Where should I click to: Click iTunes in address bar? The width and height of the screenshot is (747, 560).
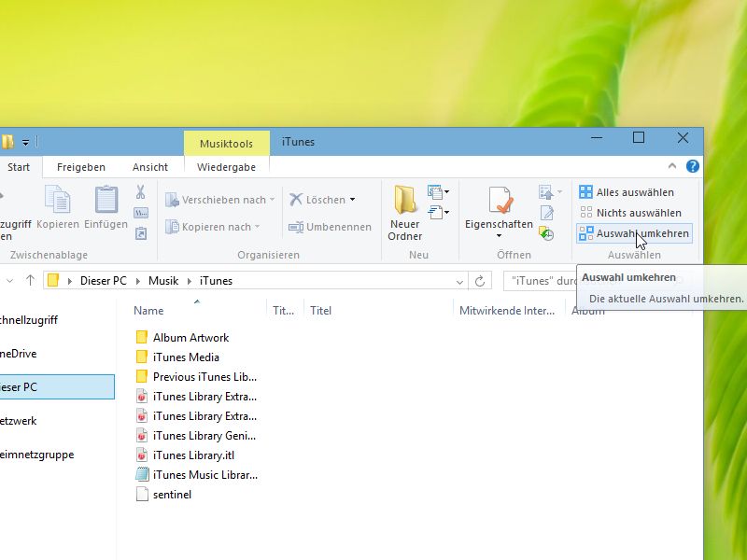tap(216, 281)
